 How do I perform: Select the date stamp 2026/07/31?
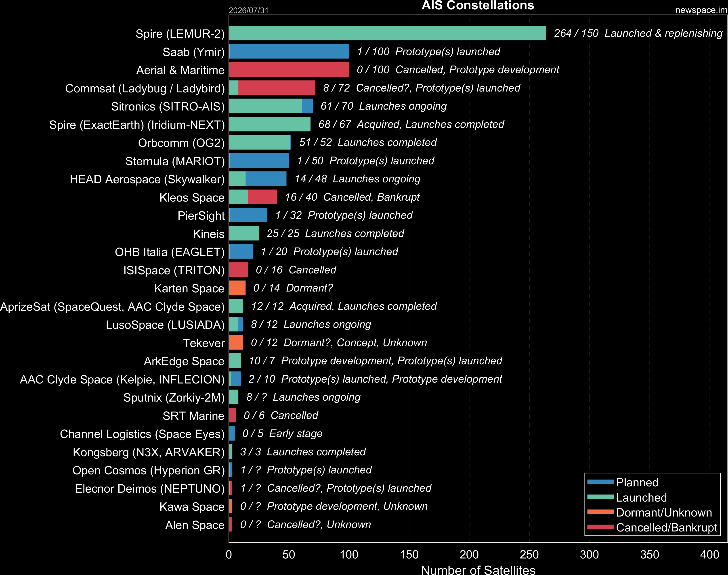249,10
